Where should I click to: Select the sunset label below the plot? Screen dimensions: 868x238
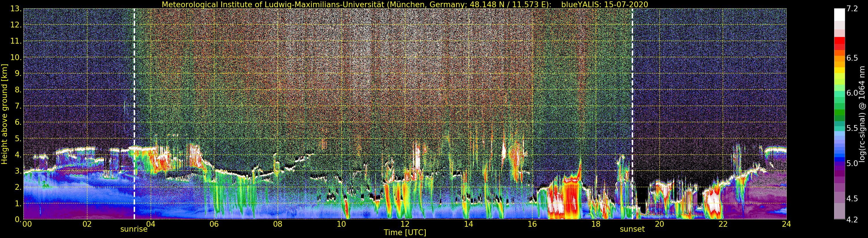(x=632, y=229)
